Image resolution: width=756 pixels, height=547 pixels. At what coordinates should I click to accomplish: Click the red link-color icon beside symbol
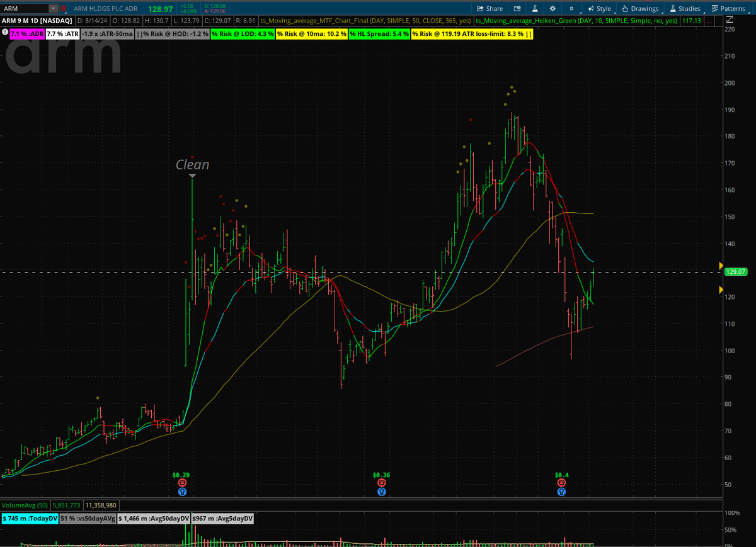(63, 8)
